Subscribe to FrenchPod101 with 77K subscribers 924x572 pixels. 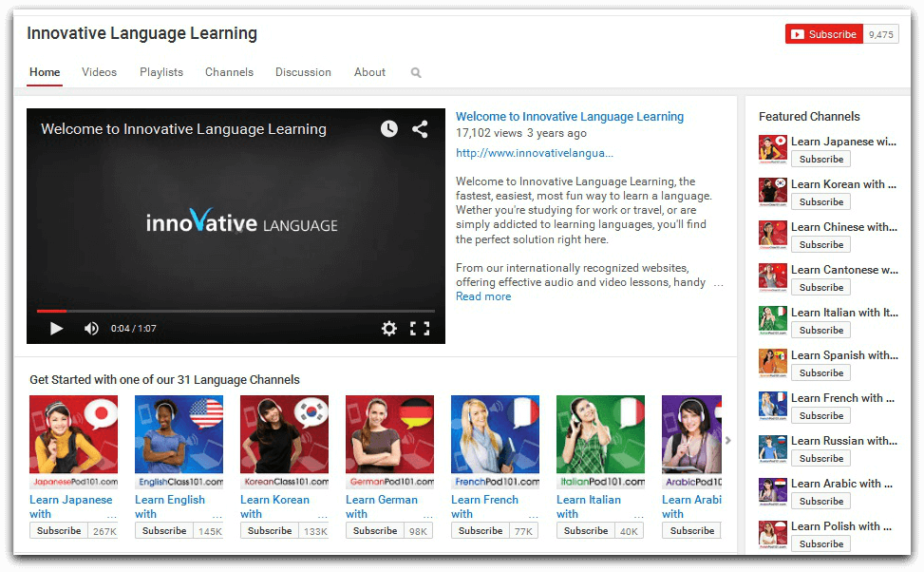click(x=481, y=531)
